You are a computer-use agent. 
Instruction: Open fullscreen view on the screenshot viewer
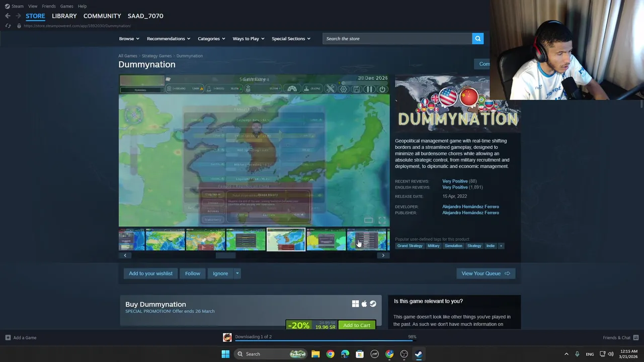point(382,220)
